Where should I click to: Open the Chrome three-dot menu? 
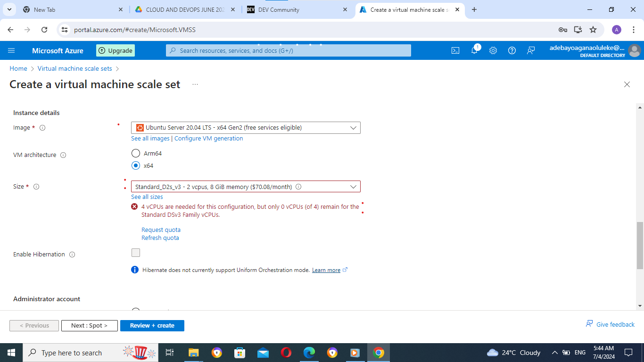coord(633,30)
